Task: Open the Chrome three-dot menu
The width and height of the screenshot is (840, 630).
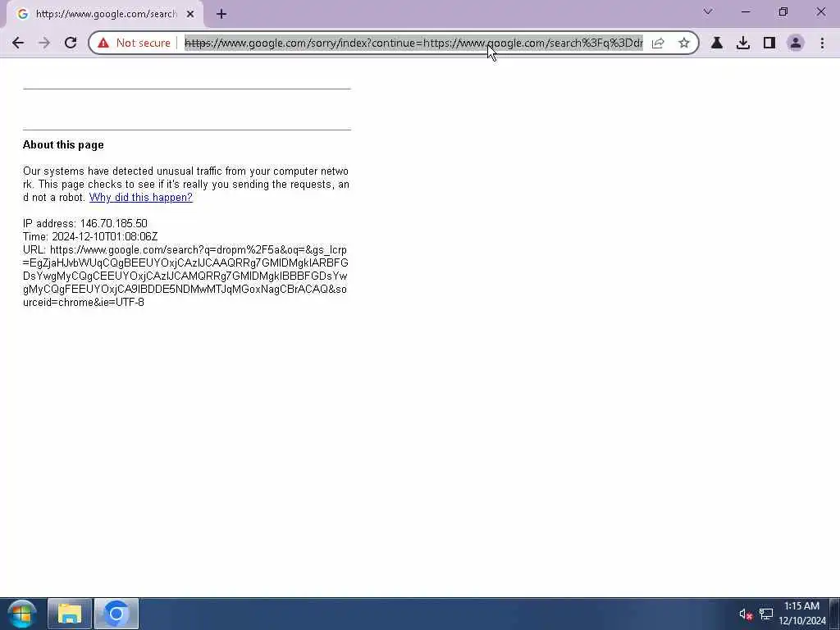Action: [822, 43]
